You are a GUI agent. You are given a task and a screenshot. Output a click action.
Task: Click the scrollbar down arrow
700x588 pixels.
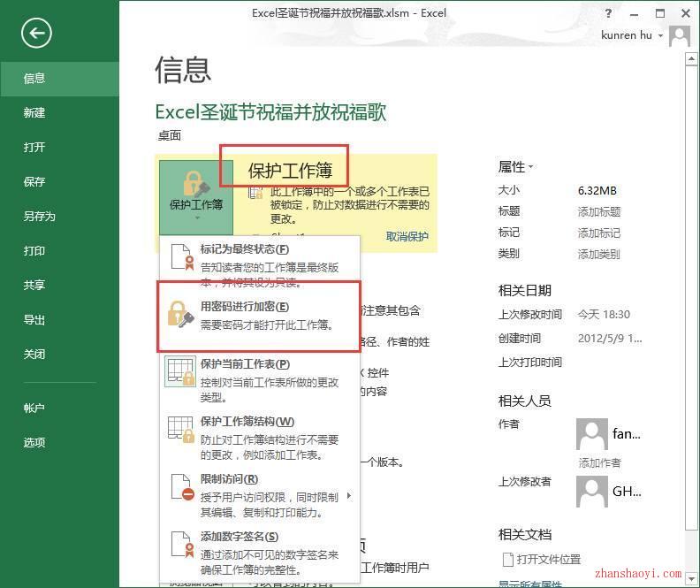[x=691, y=578]
